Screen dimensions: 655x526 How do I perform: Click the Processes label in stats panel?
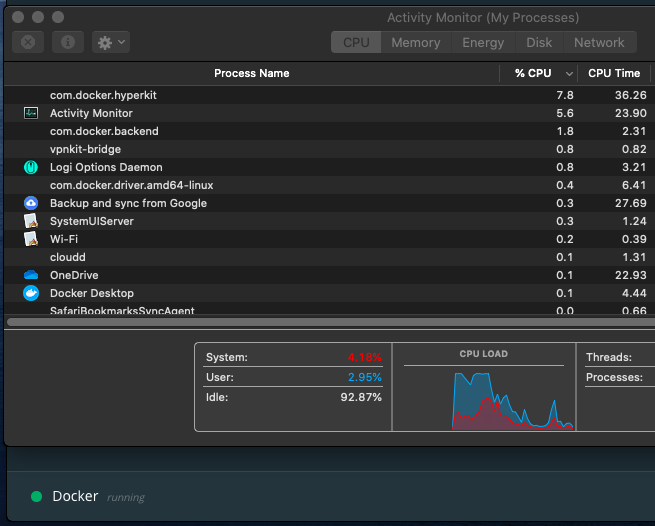pyautogui.click(x=614, y=377)
